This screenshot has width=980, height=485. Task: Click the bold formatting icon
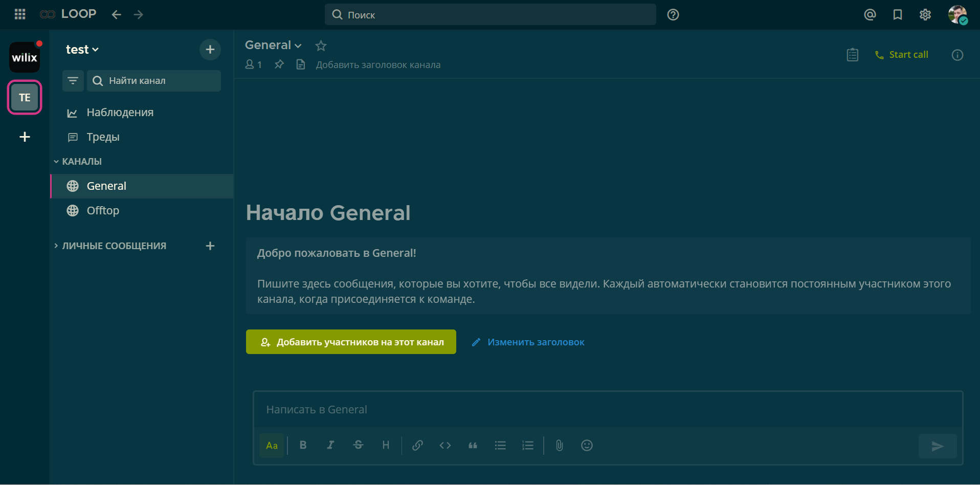(x=303, y=445)
